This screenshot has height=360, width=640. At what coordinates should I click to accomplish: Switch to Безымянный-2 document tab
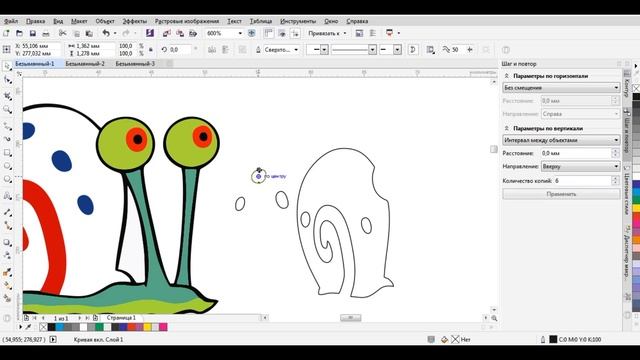pos(85,64)
